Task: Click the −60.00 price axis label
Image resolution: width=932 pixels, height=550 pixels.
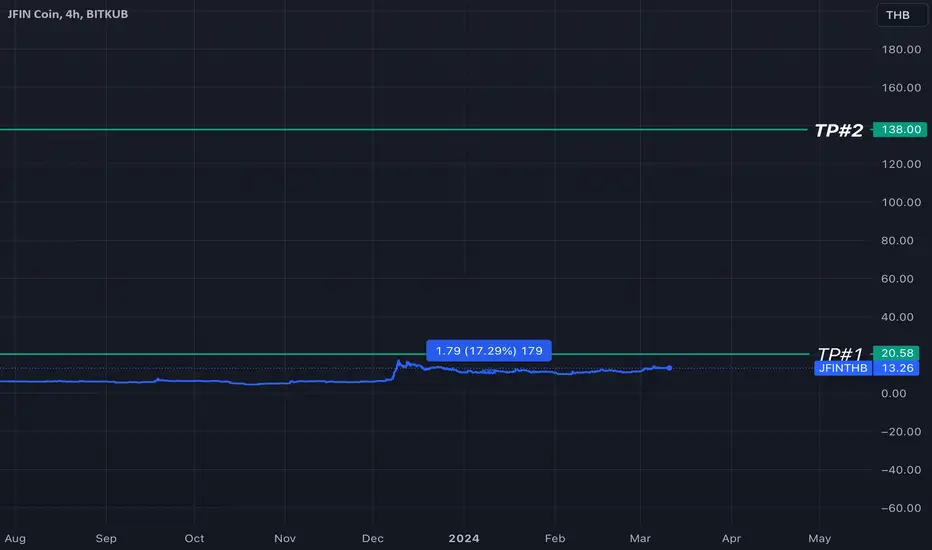Action: click(901, 508)
